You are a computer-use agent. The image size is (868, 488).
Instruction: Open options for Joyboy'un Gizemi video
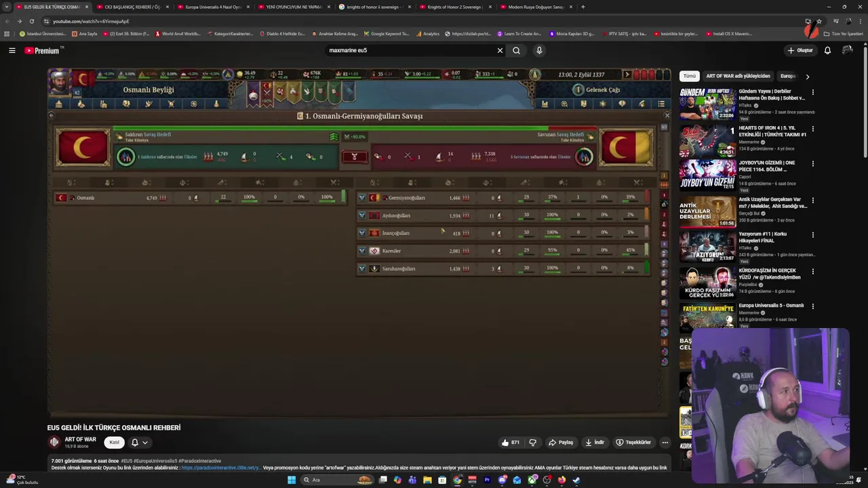click(x=813, y=164)
